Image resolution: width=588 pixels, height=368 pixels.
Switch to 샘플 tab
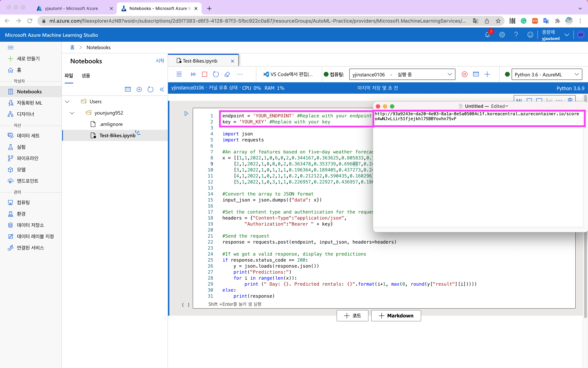[x=86, y=76]
